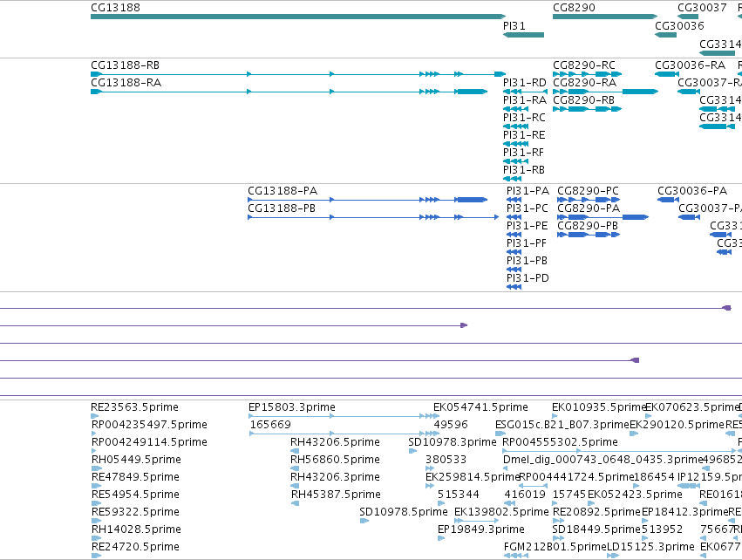Screen dimensions: 742x560
Task: Click the 515344 EST label
Action: [458, 495]
